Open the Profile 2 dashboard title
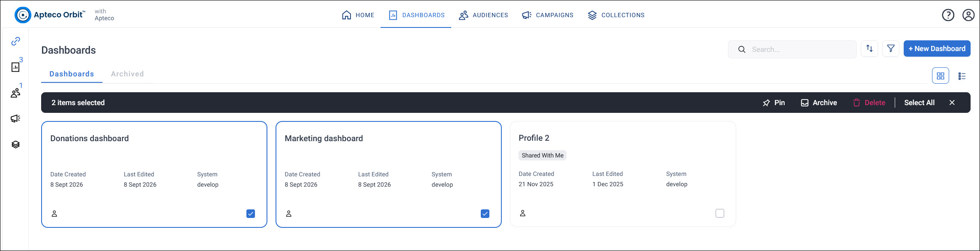Screen dimensions: 980x251 (x=534, y=138)
